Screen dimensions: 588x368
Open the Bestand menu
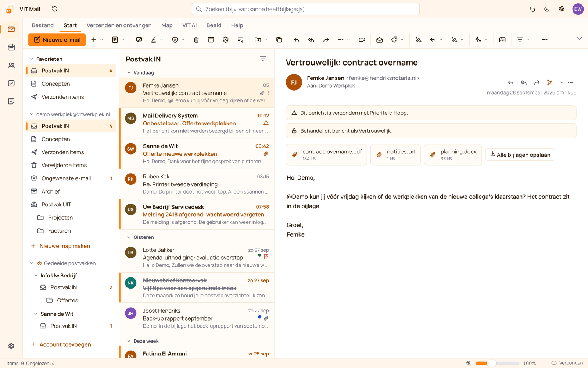pos(43,25)
